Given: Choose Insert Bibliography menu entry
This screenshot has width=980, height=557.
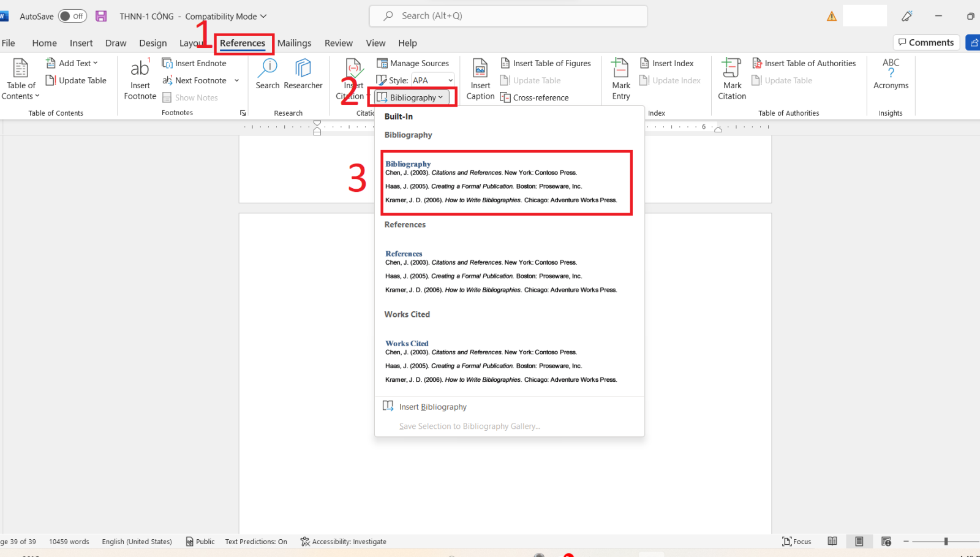Looking at the screenshot, I should pos(432,407).
